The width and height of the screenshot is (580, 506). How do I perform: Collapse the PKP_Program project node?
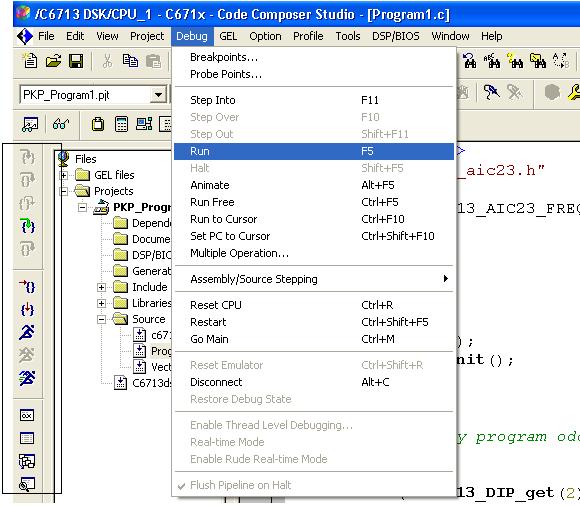(82, 207)
